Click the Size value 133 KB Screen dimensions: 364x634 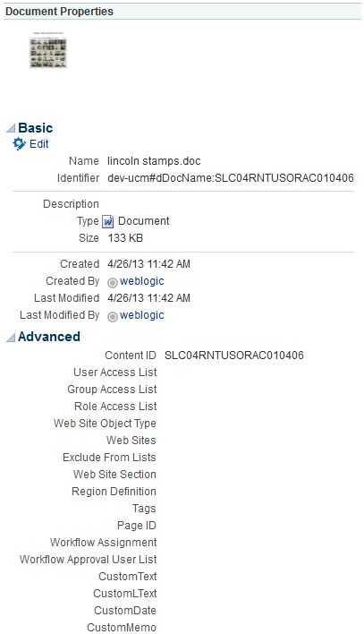tap(125, 238)
